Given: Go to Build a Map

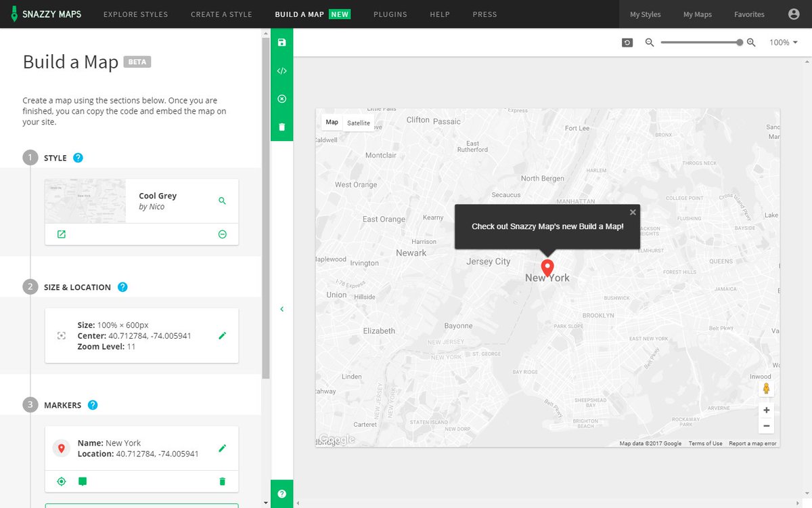Looking at the screenshot, I should (x=299, y=14).
